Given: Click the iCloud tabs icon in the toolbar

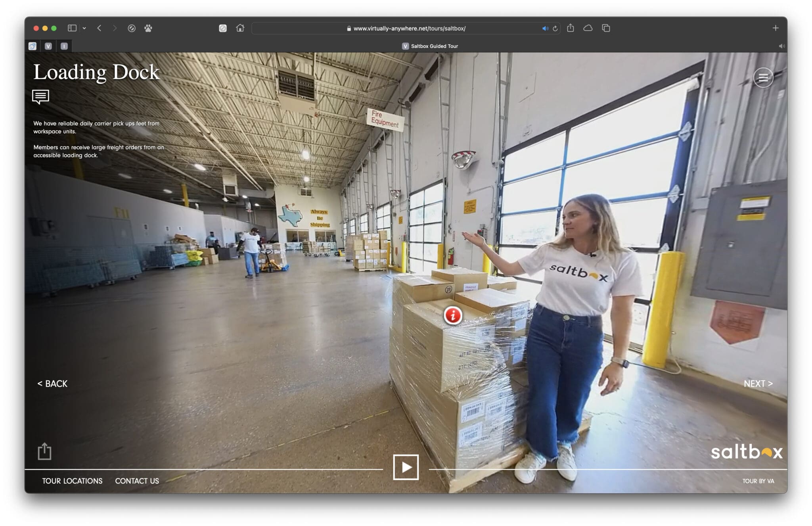Looking at the screenshot, I should tap(588, 28).
